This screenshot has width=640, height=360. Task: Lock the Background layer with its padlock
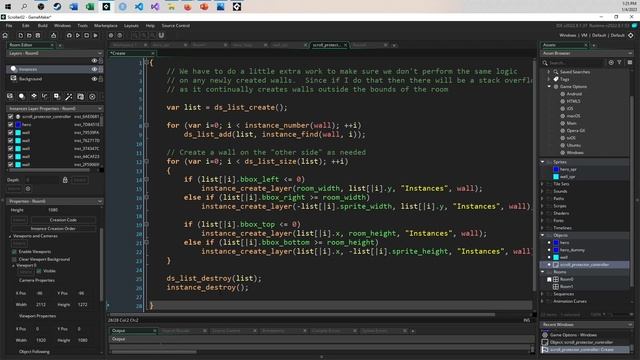(x=100, y=79)
